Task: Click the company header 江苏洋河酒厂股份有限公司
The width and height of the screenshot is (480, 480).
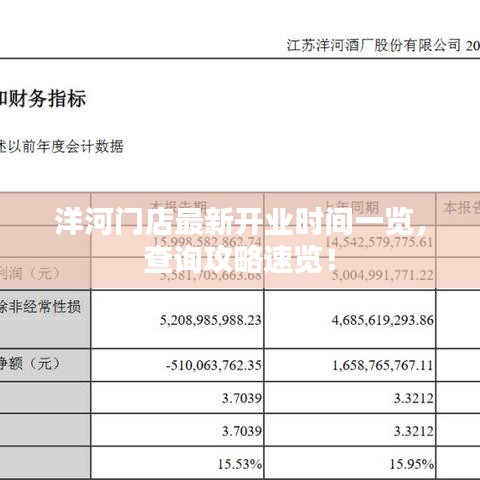Action: 373,45
